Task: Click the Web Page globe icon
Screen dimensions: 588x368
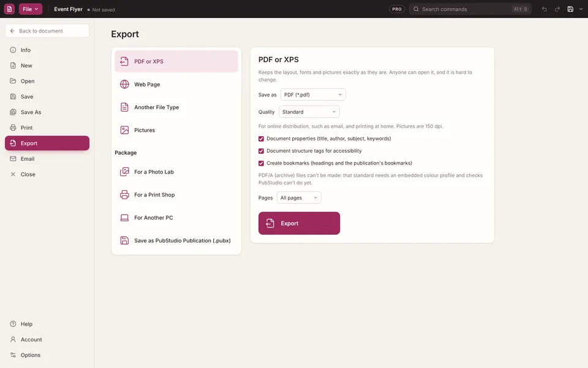Action: click(124, 84)
